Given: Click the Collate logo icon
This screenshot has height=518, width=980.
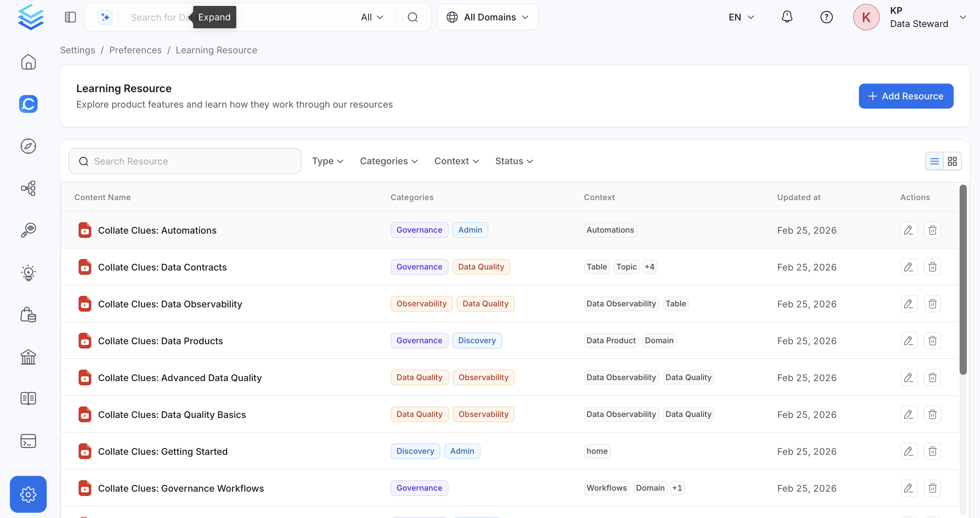Looking at the screenshot, I should click(x=31, y=17).
